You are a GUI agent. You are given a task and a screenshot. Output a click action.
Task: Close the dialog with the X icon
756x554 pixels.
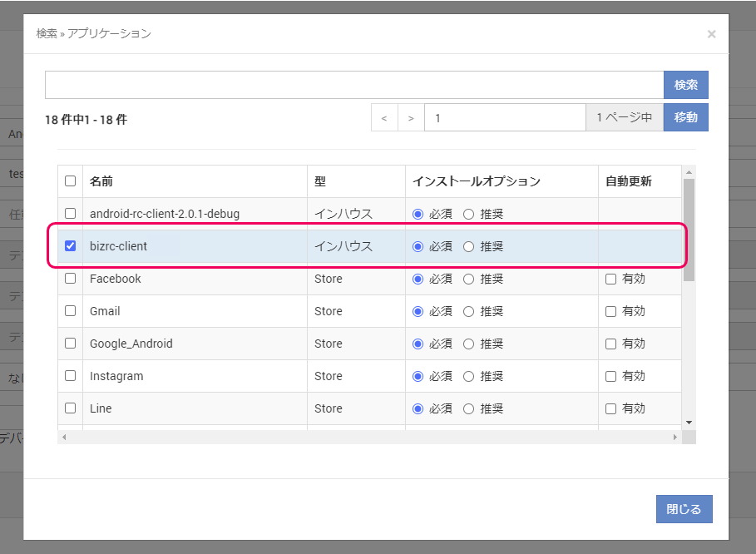point(711,34)
